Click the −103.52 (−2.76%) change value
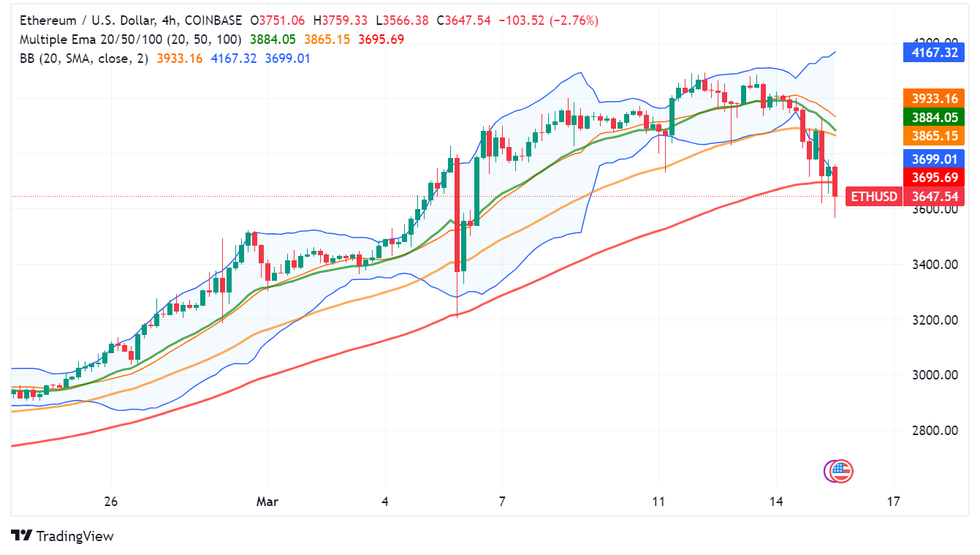 point(548,20)
